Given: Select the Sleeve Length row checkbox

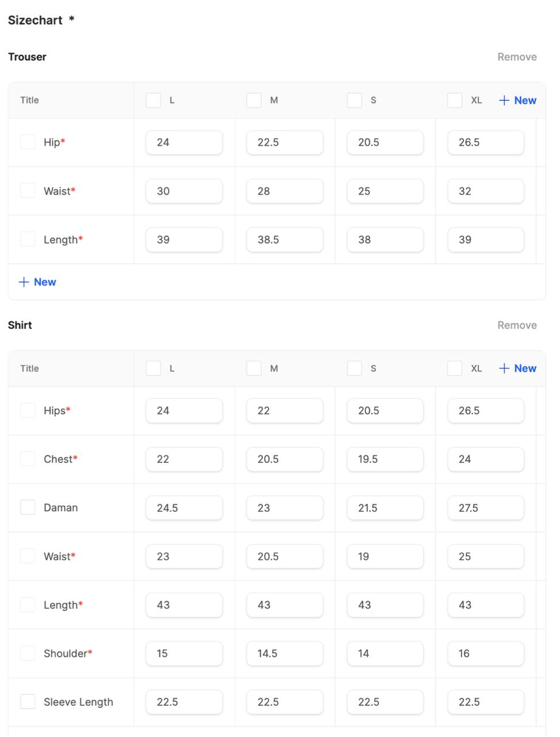Looking at the screenshot, I should [28, 701].
